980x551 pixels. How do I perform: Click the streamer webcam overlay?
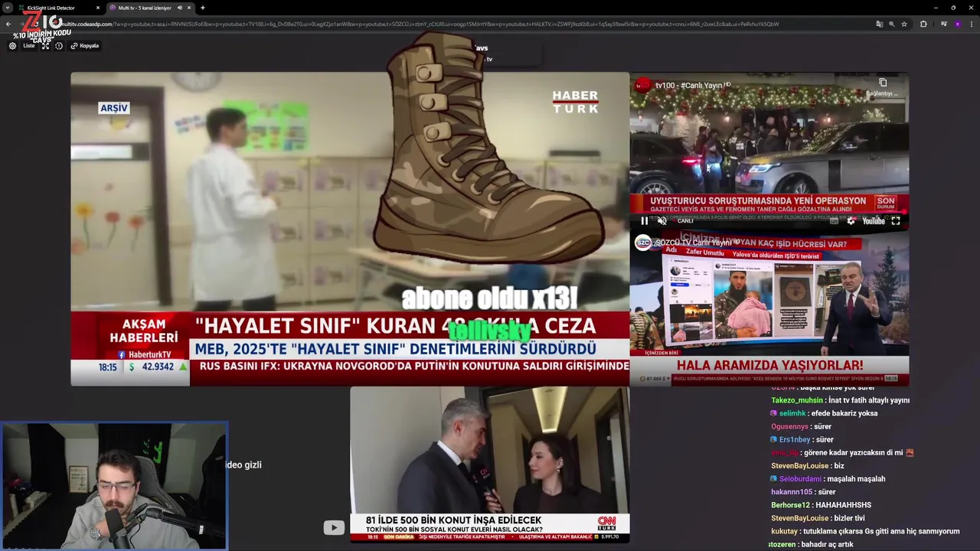click(x=114, y=486)
